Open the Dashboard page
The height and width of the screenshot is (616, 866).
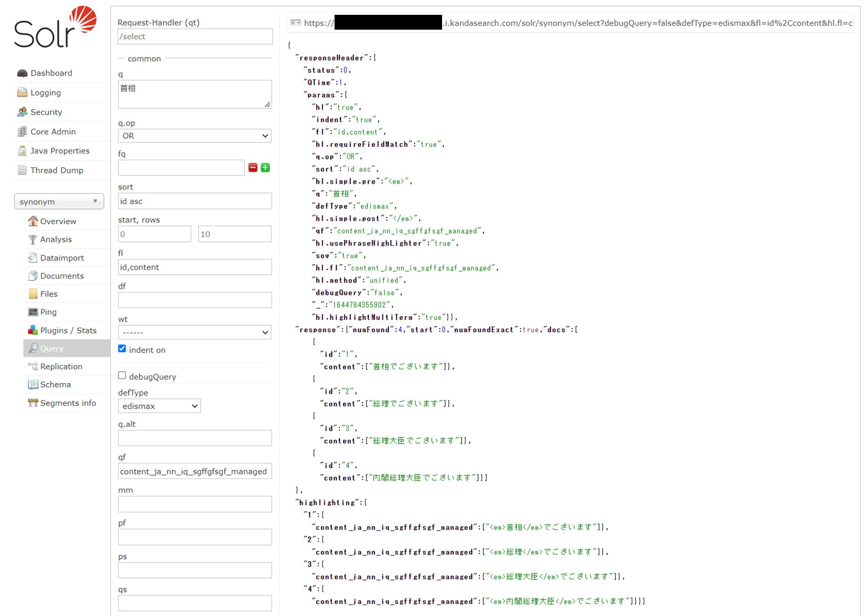coord(51,73)
